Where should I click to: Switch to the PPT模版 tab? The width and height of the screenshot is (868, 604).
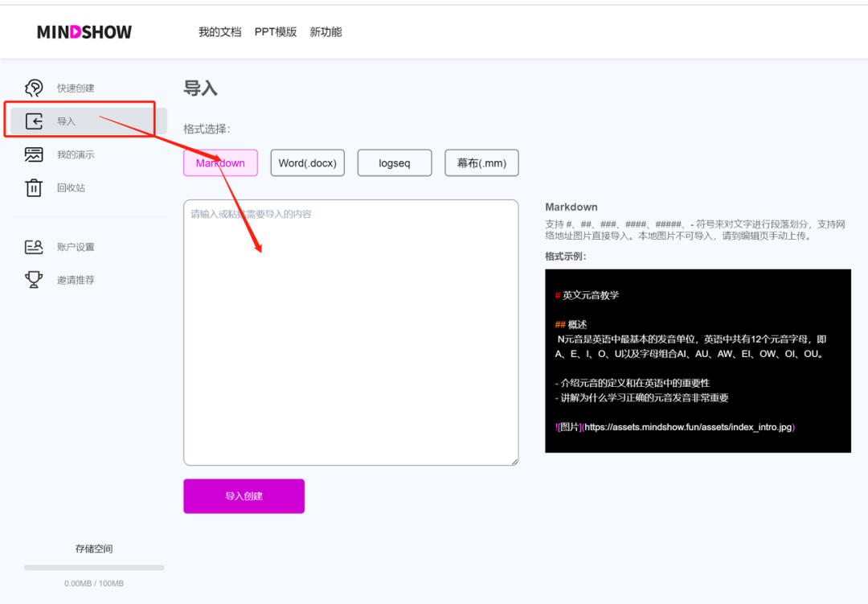click(276, 31)
